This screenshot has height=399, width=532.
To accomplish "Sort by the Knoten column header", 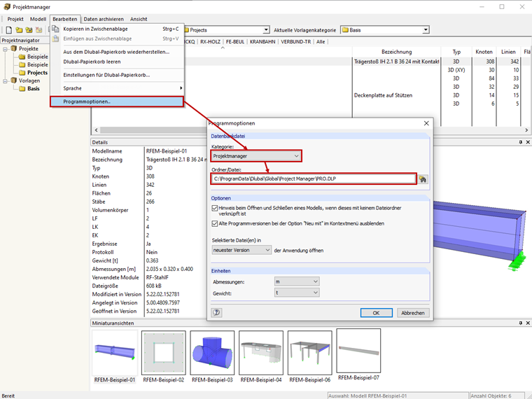I will pos(484,52).
